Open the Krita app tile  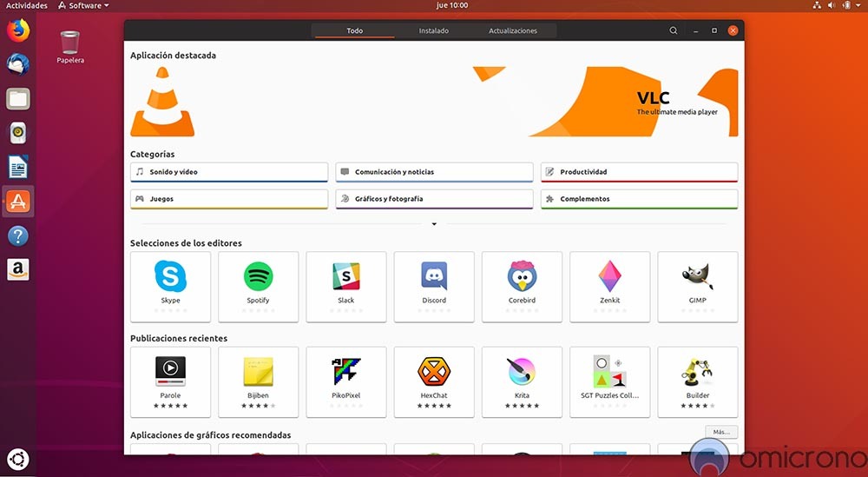pyautogui.click(x=522, y=382)
